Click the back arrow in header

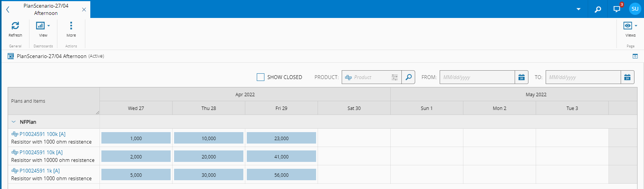[8, 10]
